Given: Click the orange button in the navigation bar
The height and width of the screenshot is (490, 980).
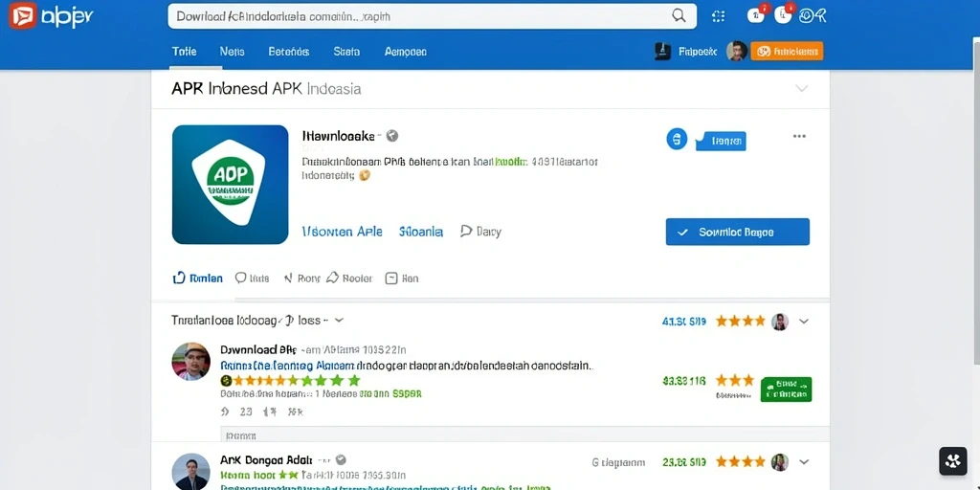Looking at the screenshot, I should pos(787,52).
